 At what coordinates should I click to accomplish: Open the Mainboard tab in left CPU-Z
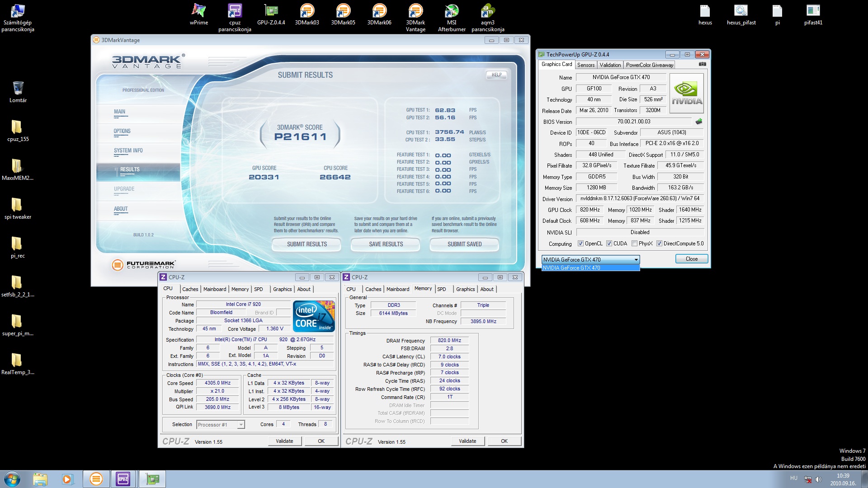[215, 289]
